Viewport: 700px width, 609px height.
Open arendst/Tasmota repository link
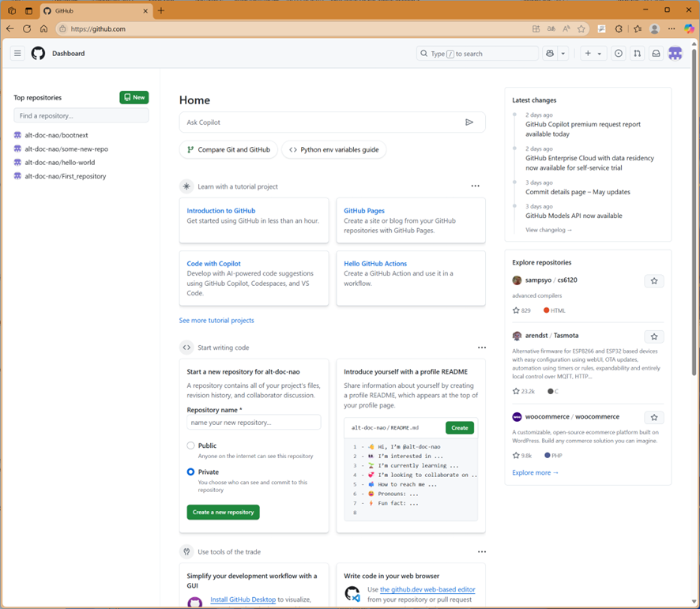pyautogui.click(x=551, y=336)
